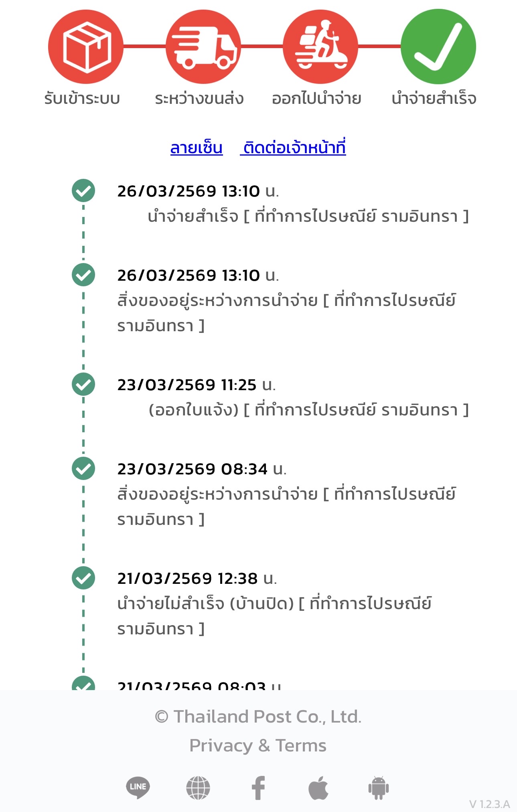Viewport: 517px width, 812px height.
Task: Click timeline check marker for 26/03/2569 นำจ่ายสำเร็จ
Action: click(x=83, y=190)
